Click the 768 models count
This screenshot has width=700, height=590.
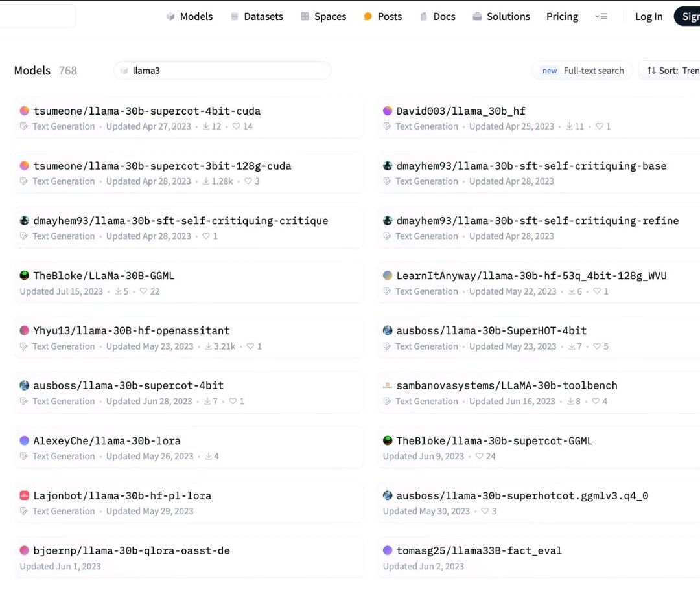coord(68,71)
